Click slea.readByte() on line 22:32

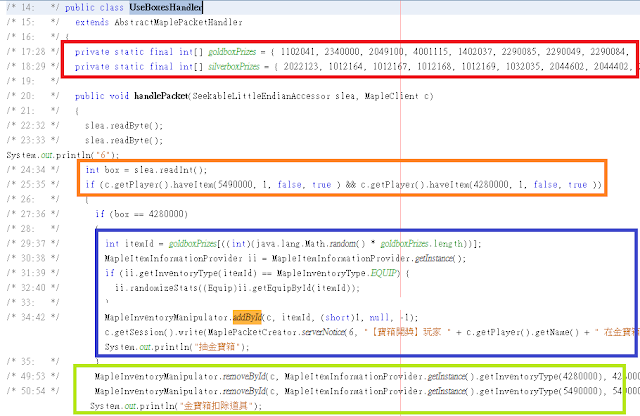pyautogui.click(x=124, y=125)
